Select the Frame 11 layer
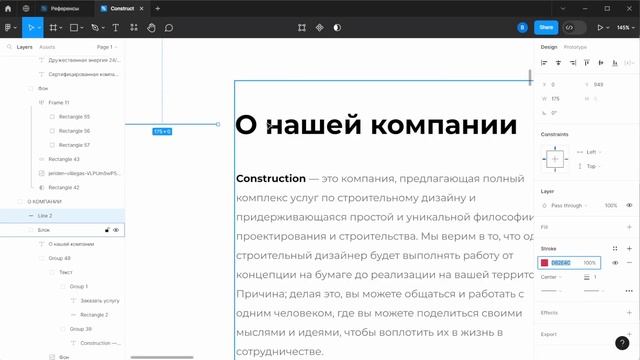The height and width of the screenshot is (360, 640). [59, 102]
